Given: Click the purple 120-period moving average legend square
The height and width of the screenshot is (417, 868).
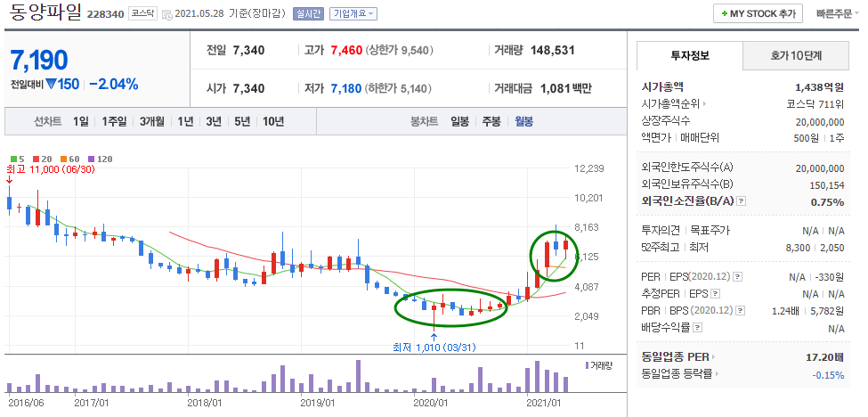Looking at the screenshot, I should 91,159.
